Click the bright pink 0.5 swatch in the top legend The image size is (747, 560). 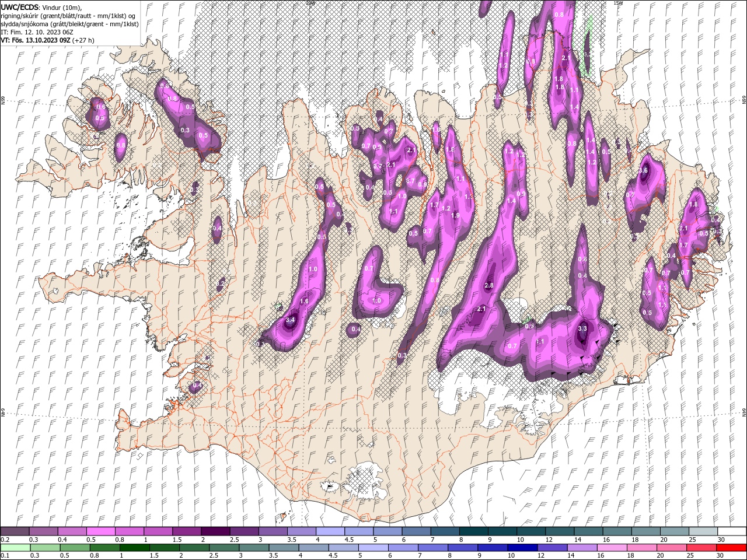coord(100,531)
